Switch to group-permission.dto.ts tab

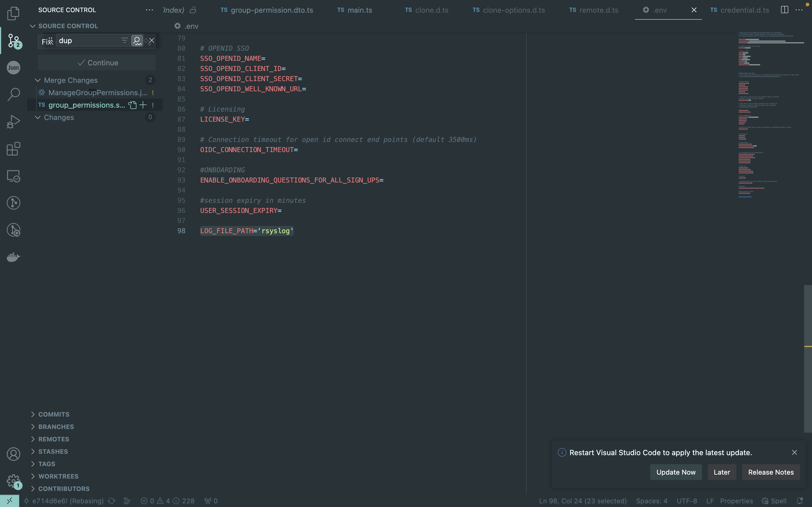[x=272, y=10]
